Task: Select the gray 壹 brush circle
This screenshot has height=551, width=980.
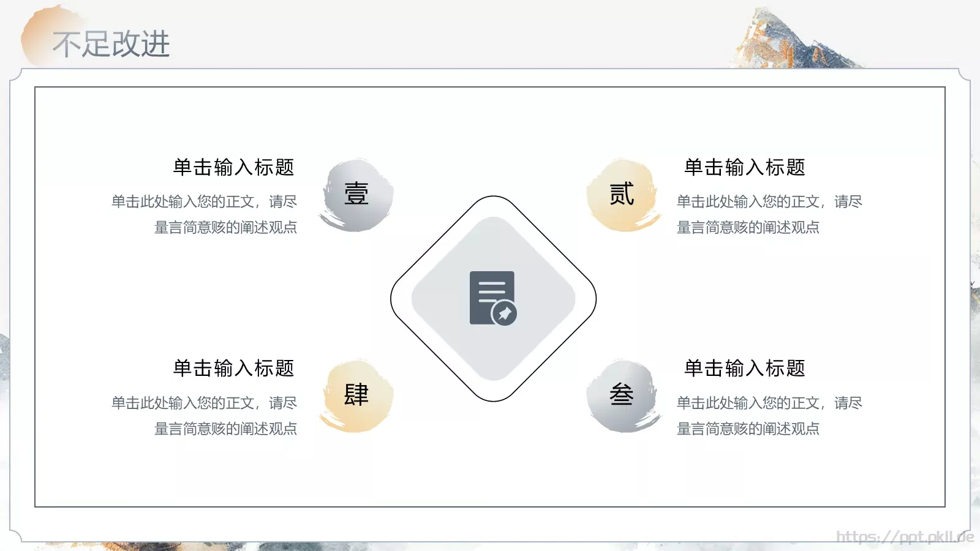Action: point(356,195)
